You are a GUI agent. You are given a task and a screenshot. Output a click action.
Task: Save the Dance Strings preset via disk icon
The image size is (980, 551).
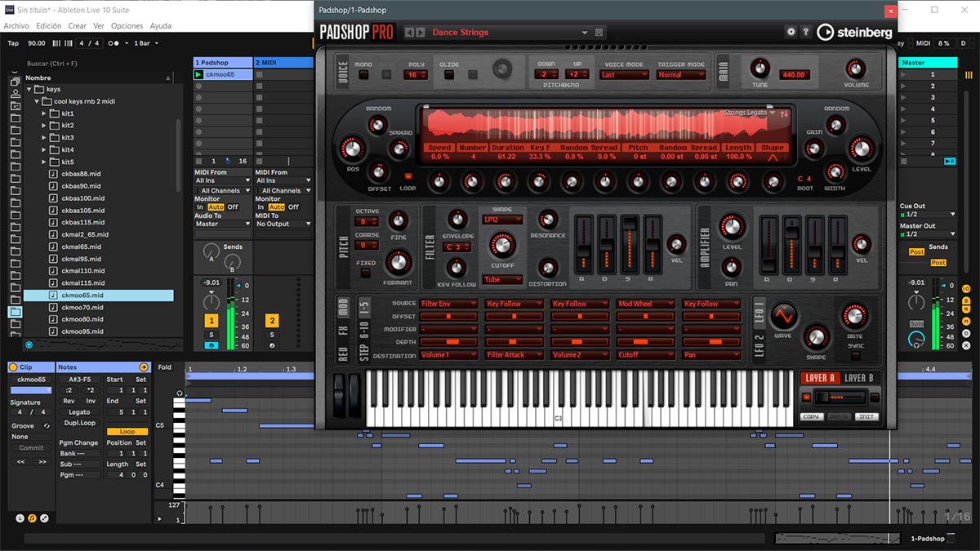599,33
